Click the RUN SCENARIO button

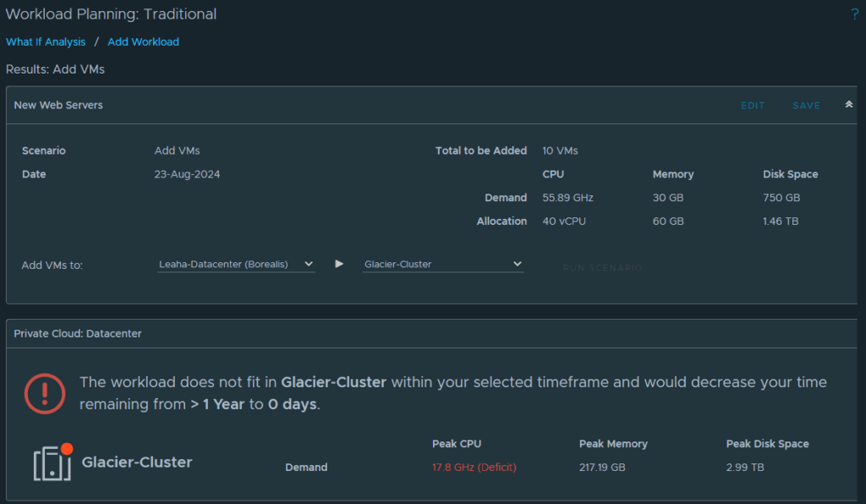point(602,268)
